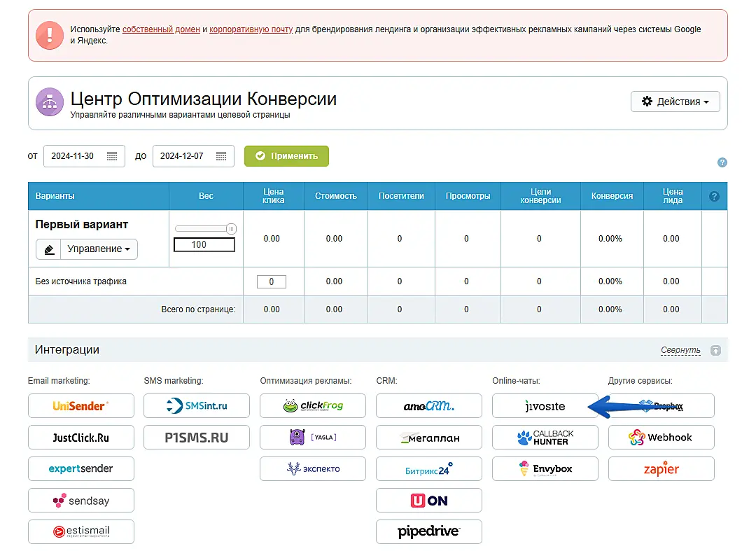Open the calendar icon in end date field
This screenshot has height=551, width=756.
coord(221,156)
